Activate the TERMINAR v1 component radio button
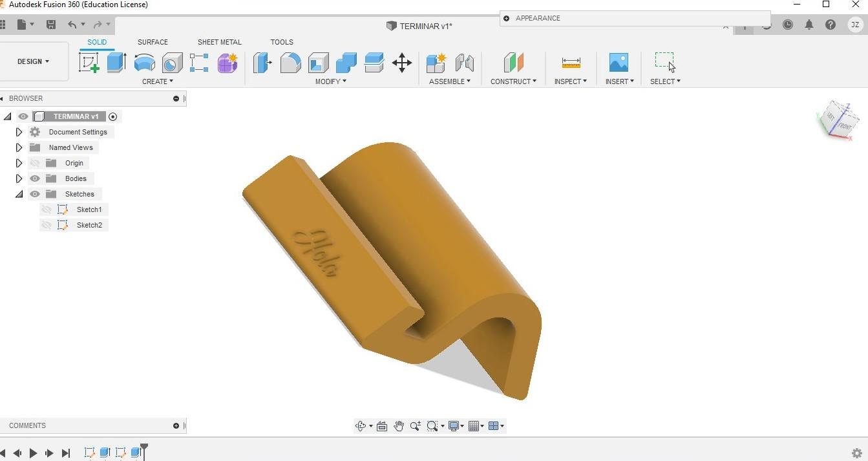 tap(113, 116)
